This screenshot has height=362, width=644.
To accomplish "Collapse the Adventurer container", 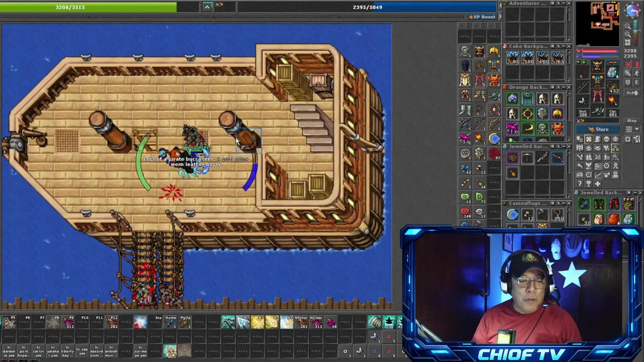I will 563,4.
